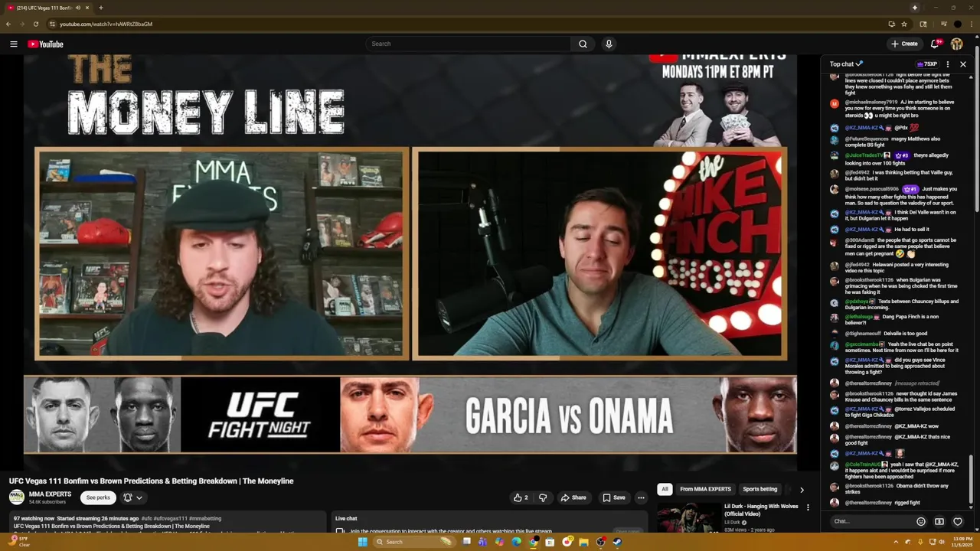Open the MMA EXPERTS channel avatar

[16, 497]
